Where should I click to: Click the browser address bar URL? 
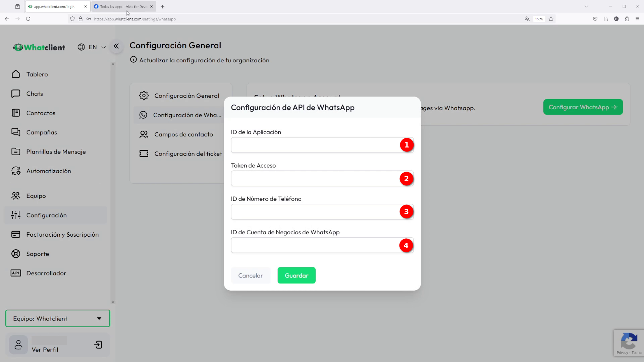(135, 19)
